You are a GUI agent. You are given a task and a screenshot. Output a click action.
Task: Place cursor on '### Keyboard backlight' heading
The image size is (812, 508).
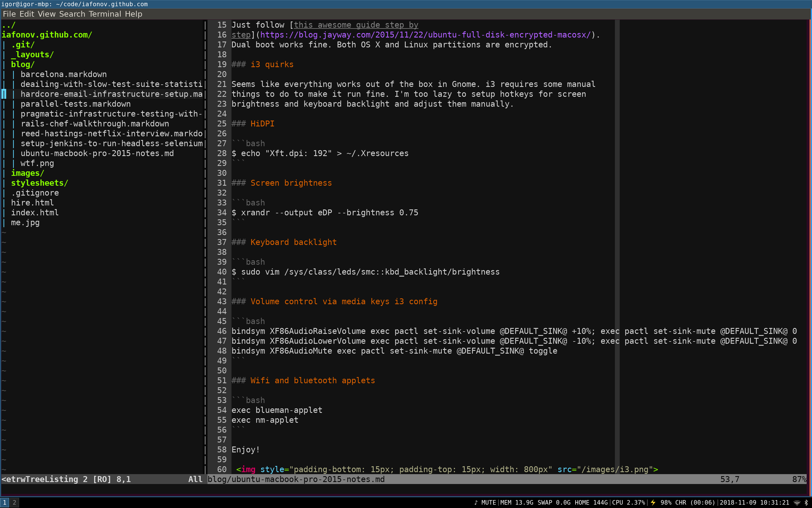[284, 242]
